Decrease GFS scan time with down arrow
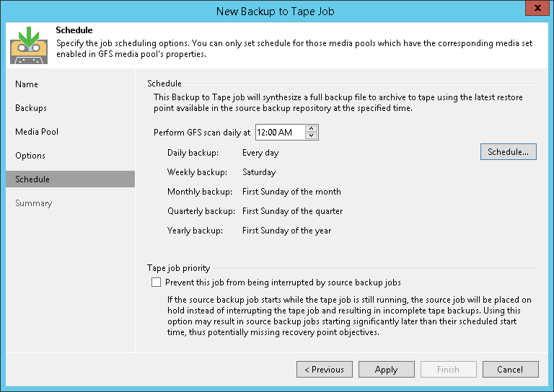 tap(312, 135)
